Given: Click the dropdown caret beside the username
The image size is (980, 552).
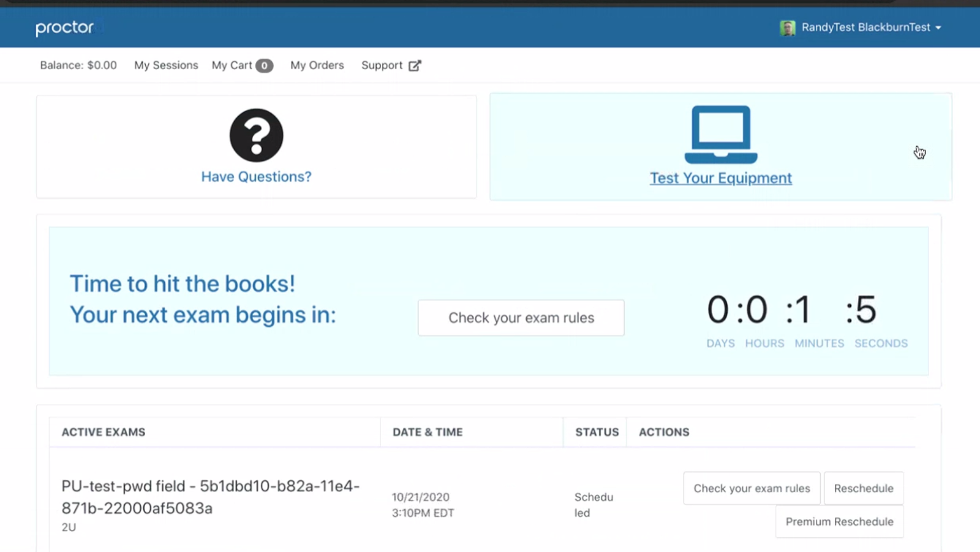Looking at the screenshot, I should tap(938, 28).
